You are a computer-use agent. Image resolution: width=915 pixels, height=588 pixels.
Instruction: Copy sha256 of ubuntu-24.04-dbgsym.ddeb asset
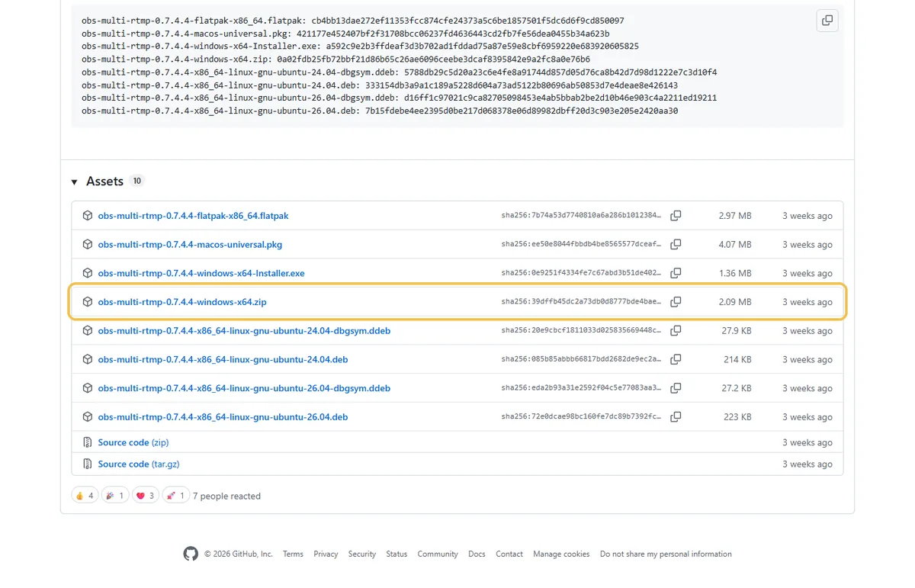[676, 331]
